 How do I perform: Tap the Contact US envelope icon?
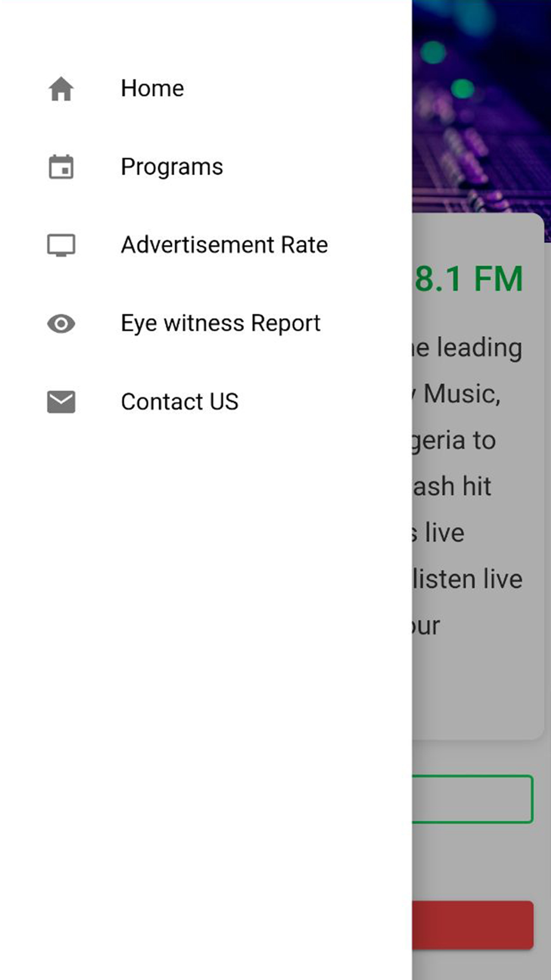[x=61, y=402]
